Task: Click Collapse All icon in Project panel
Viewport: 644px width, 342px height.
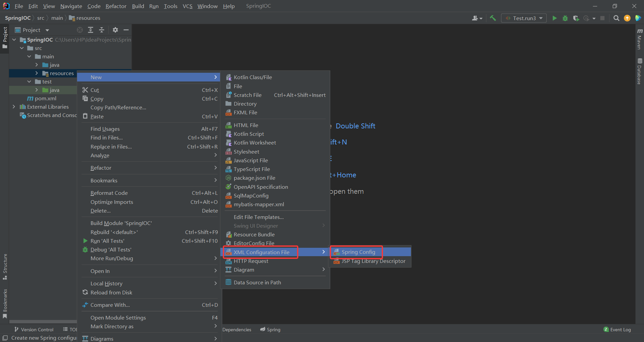Action: pos(102,30)
